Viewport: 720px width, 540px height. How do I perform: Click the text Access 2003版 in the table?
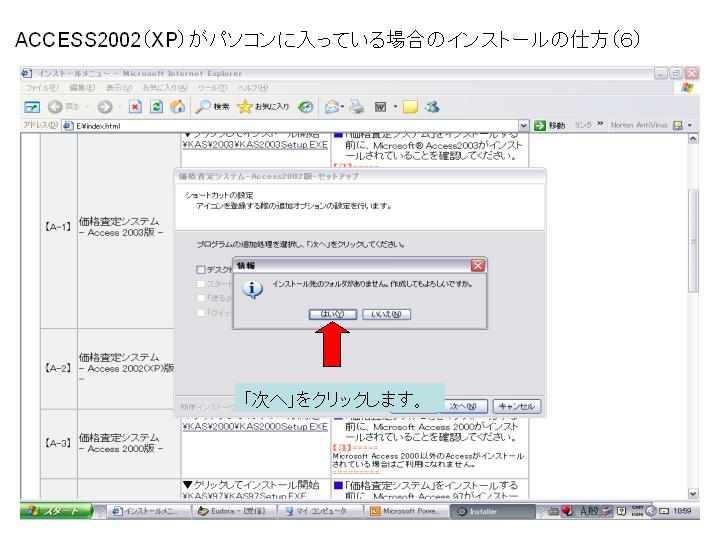[121, 233]
